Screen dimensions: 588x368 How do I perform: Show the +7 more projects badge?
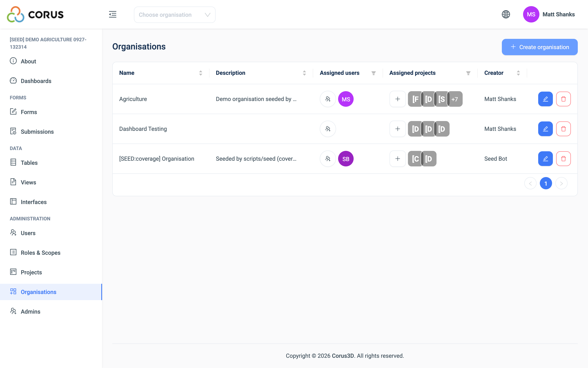pos(455,99)
